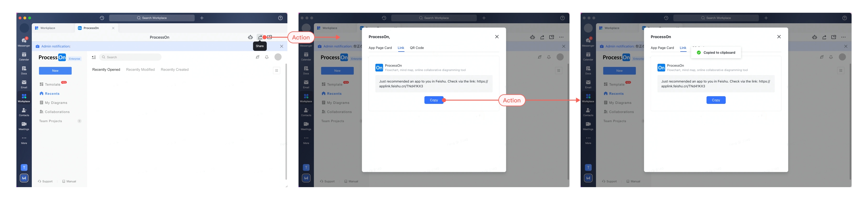The width and height of the screenshot is (868, 203).
Task: Open My Diagrams in the left screenshot
Action: pos(53,103)
